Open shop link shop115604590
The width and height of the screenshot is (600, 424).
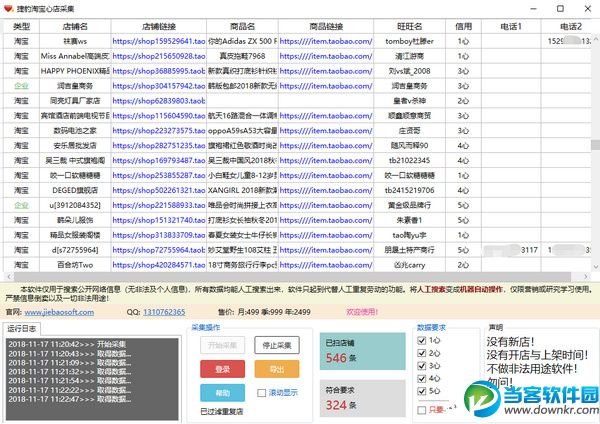(x=159, y=116)
